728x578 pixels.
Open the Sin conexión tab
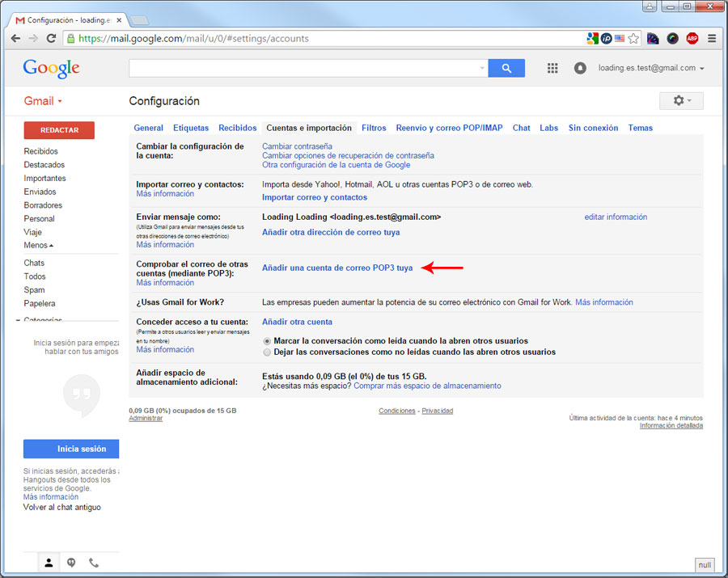pos(593,128)
